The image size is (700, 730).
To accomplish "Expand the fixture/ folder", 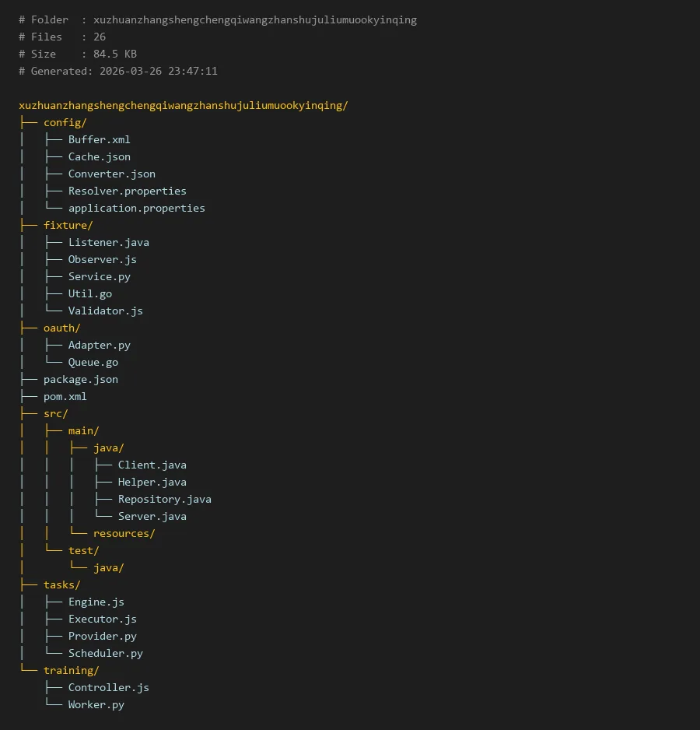I will [x=68, y=225].
